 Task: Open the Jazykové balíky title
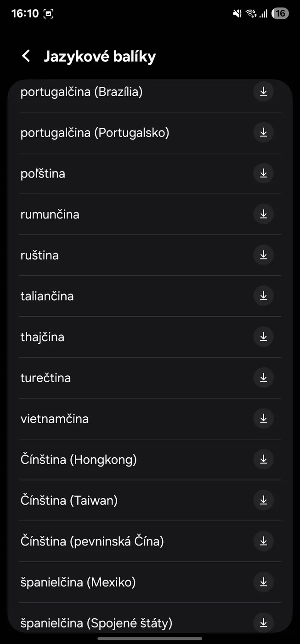coord(100,57)
